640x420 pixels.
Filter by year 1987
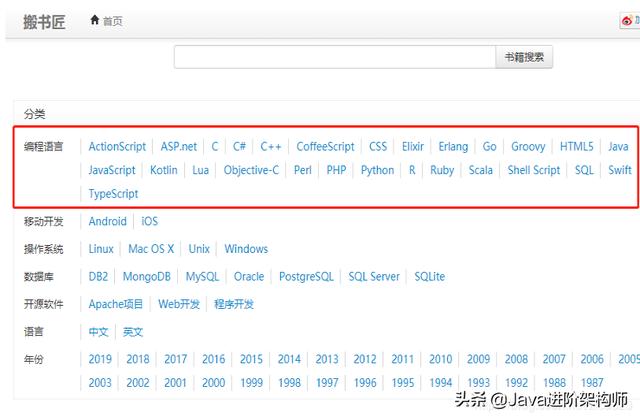(x=592, y=383)
